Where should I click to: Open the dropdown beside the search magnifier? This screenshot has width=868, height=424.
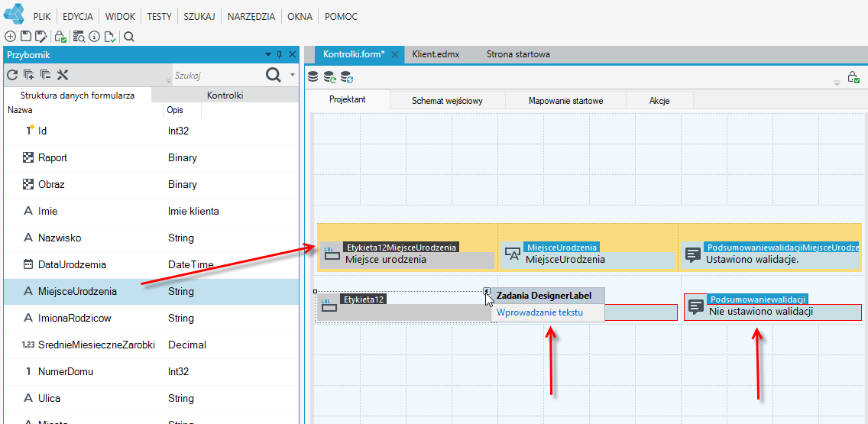click(x=293, y=75)
